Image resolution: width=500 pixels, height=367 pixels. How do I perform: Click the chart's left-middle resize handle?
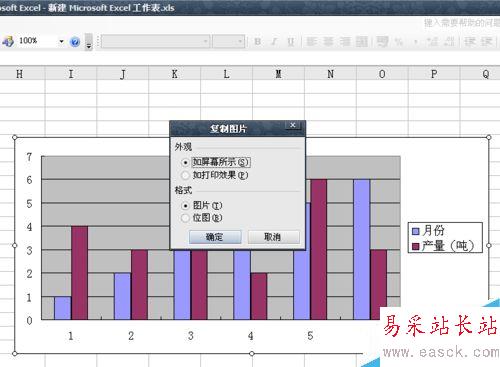[x=15, y=245]
